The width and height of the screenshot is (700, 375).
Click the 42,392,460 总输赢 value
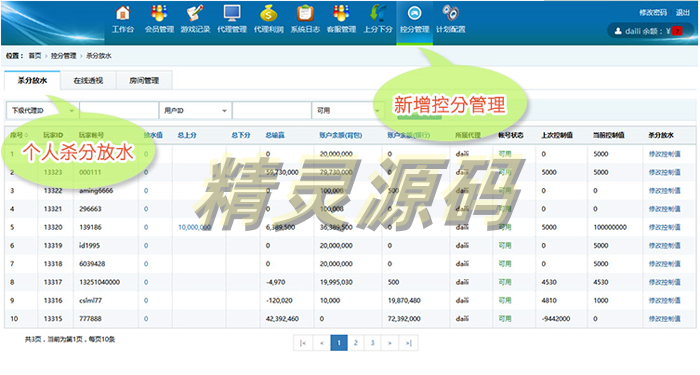coord(282,319)
